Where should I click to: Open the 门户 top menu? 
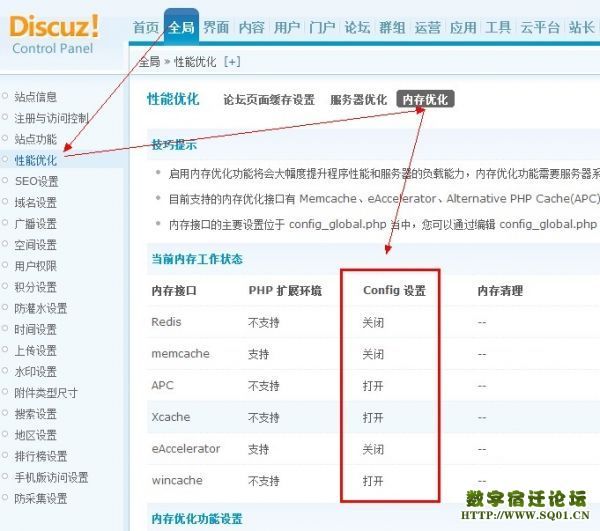coord(322,28)
